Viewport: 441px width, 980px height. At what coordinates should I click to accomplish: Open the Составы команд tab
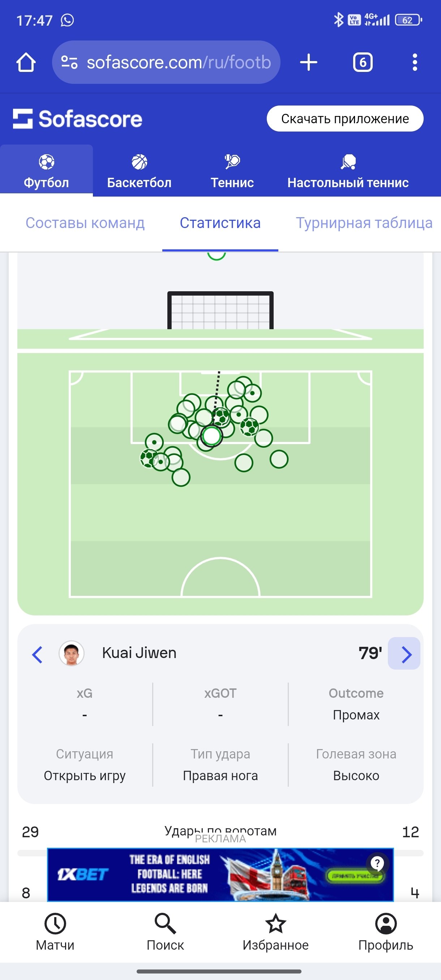pyautogui.click(x=85, y=223)
